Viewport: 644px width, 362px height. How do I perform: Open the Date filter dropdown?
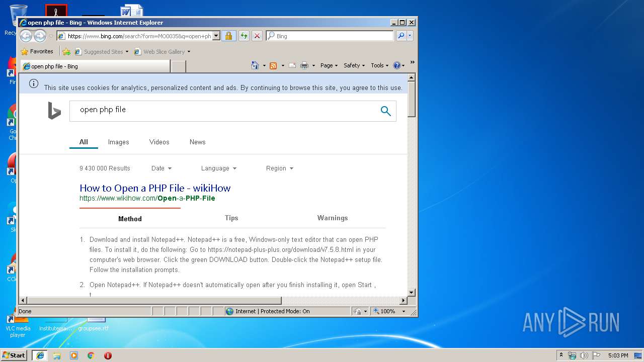pyautogui.click(x=162, y=168)
